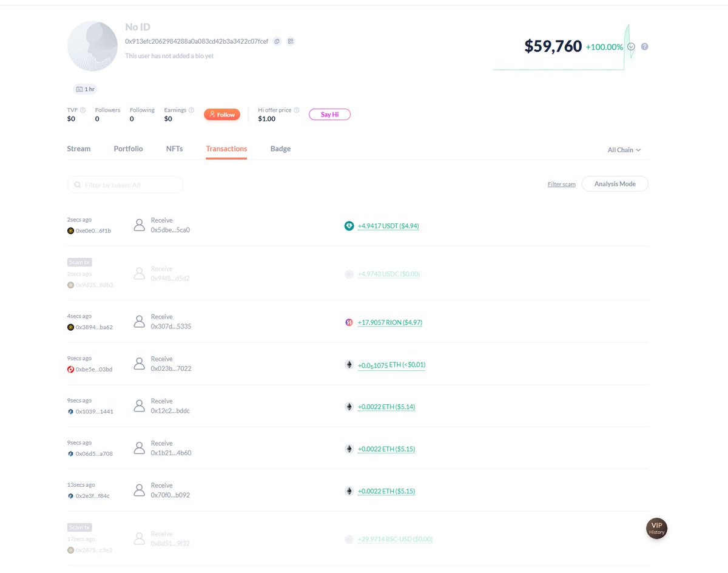Click the Hi offer price help icon
The image size is (728, 573).
tap(297, 110)
